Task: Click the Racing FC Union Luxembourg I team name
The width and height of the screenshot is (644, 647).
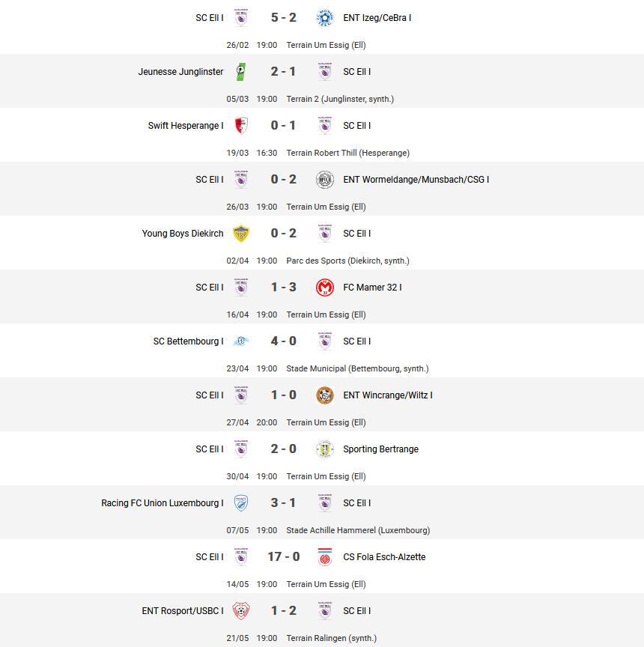Action: [162, 503]
